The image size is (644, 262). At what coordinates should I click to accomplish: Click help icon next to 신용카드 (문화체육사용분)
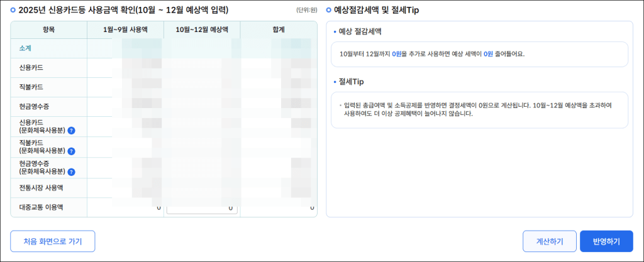tap(72, 131)
